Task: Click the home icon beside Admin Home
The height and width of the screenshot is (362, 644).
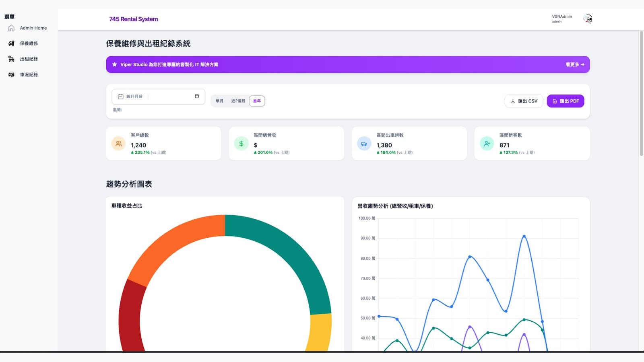Action: tap(11, 28)
